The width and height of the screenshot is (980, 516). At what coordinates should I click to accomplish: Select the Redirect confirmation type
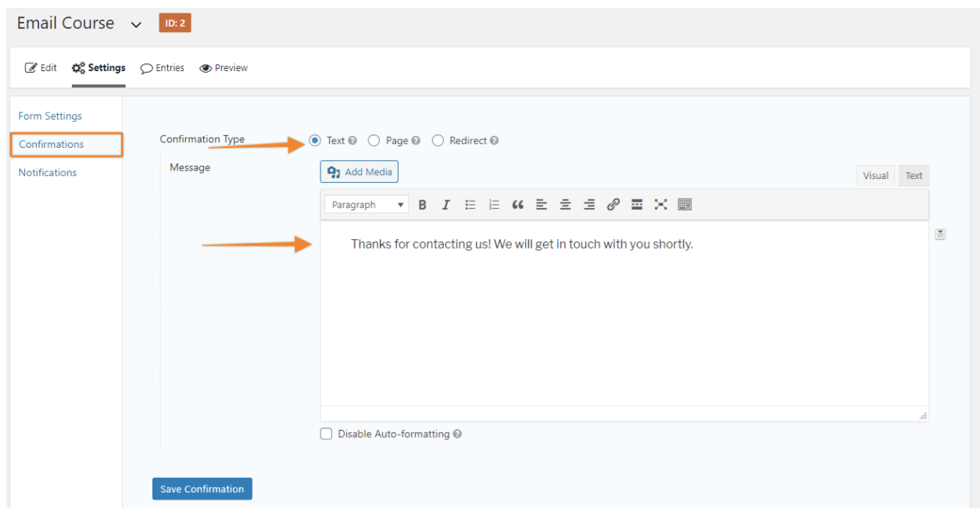[438, 141]
